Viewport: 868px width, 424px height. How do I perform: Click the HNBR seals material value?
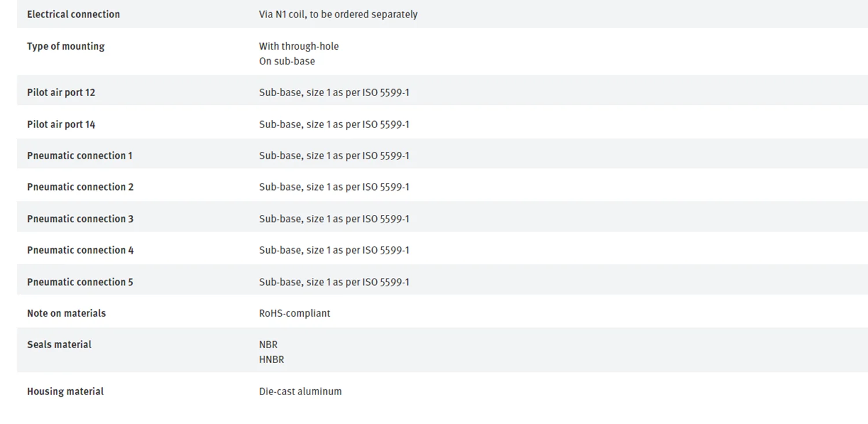(271, 360)
